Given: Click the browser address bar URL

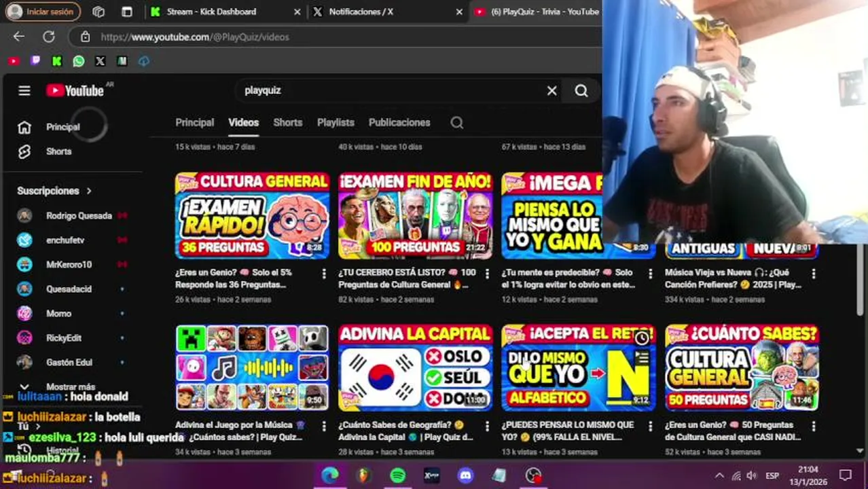Looking at the screenshot, I should tap(196, 37).
